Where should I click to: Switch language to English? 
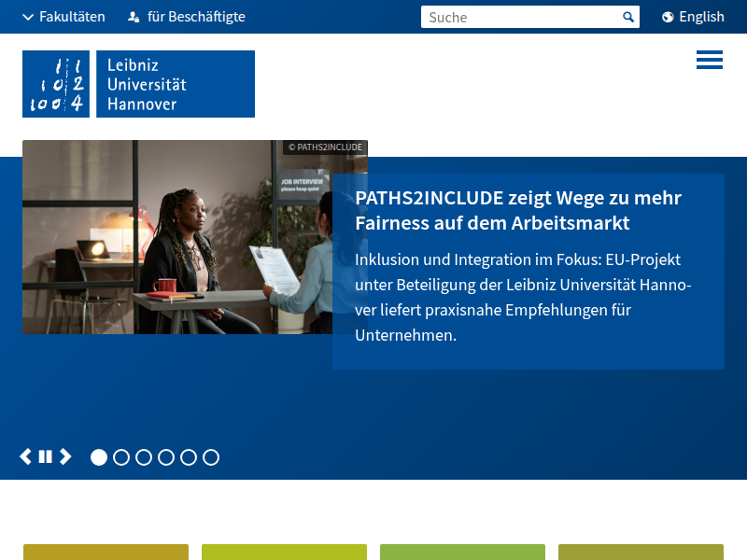tap(701, 17)
